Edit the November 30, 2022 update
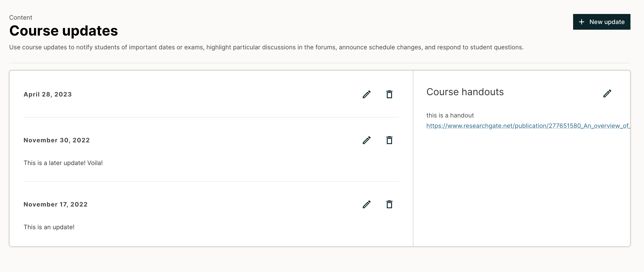 point(367,140)
